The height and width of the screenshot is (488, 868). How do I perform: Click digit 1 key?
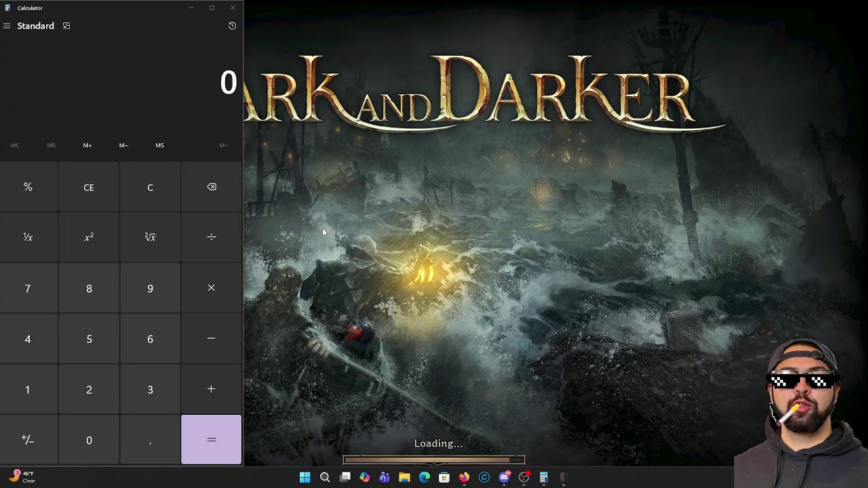28,389
